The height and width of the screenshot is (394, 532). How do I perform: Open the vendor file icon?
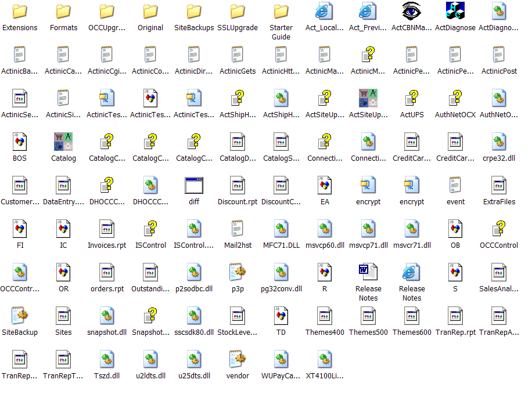click(238, 360)
